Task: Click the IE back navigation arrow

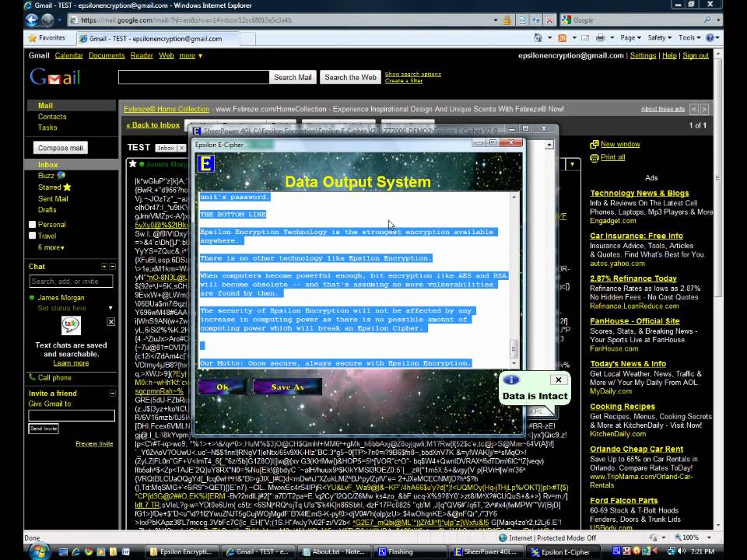Action: tap(32, 20)
